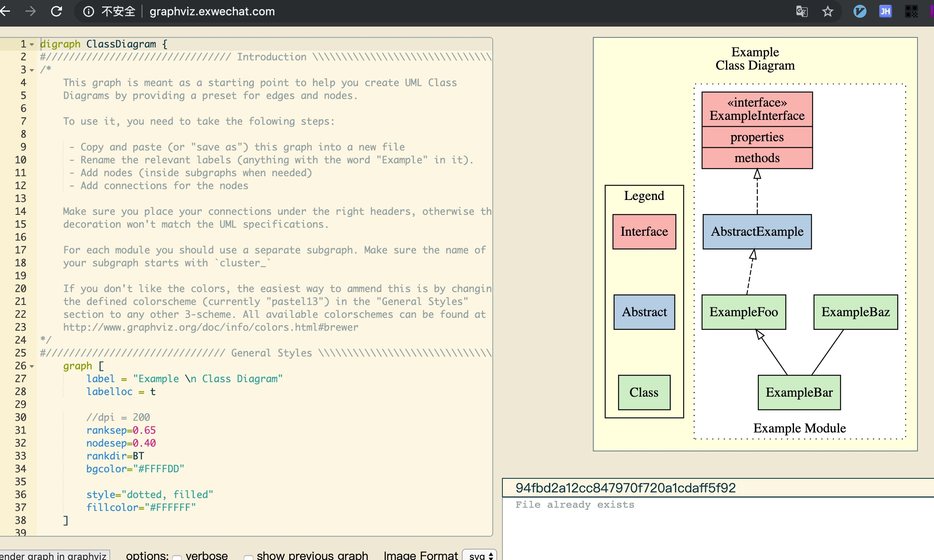Collapse the digraph block fold arrow on line 1
The width and height of the screenshot is (934, 560).
tap(32, 44)
